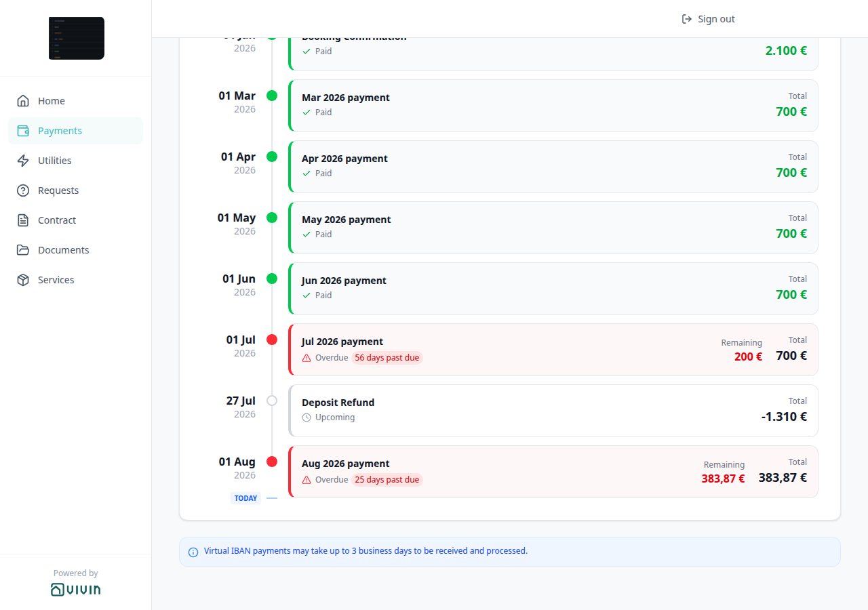Click the property thumbnail at sidebar top
The image size is (868, 610).
77,38
